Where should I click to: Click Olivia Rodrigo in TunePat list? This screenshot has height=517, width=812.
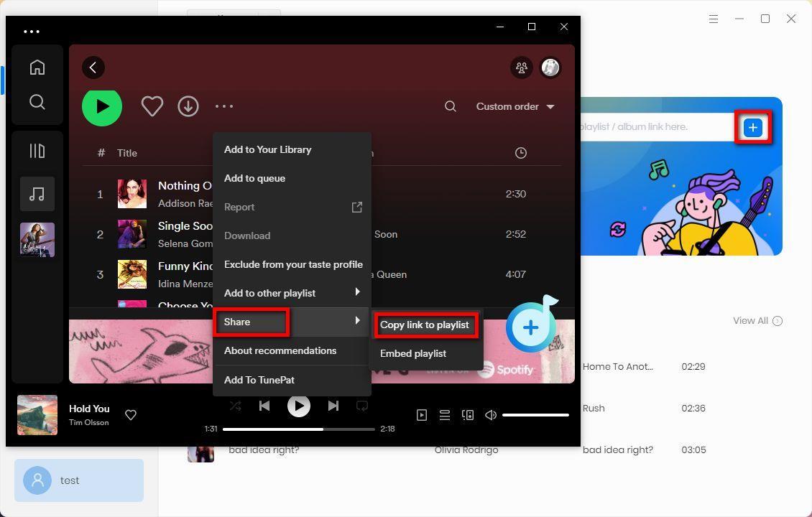click(x=466, y=450)
